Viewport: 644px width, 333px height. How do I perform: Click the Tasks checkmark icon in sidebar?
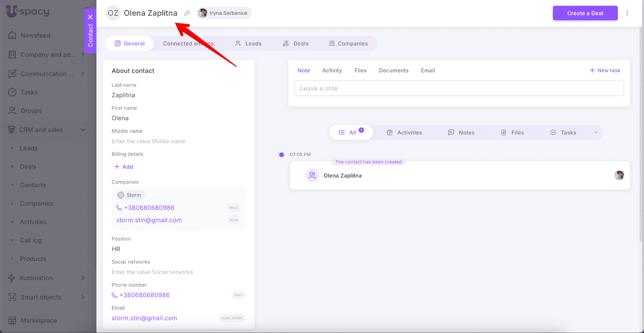coord(12,92)
